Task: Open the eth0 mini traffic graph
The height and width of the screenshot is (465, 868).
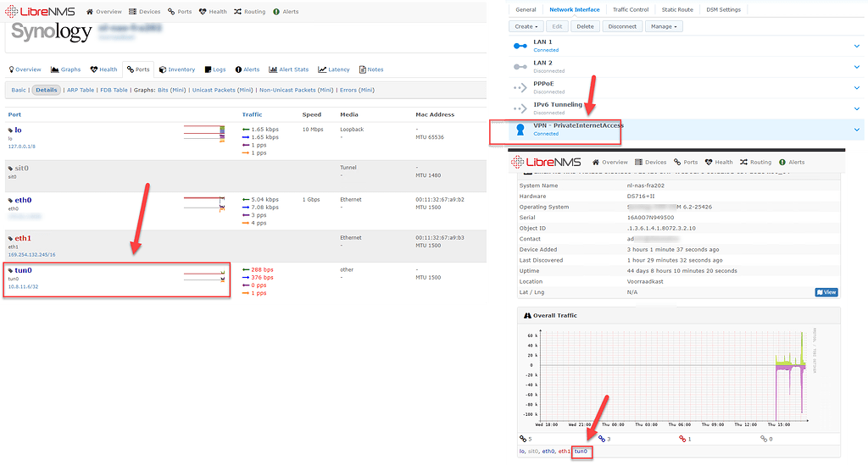Action: click(204, 204)
